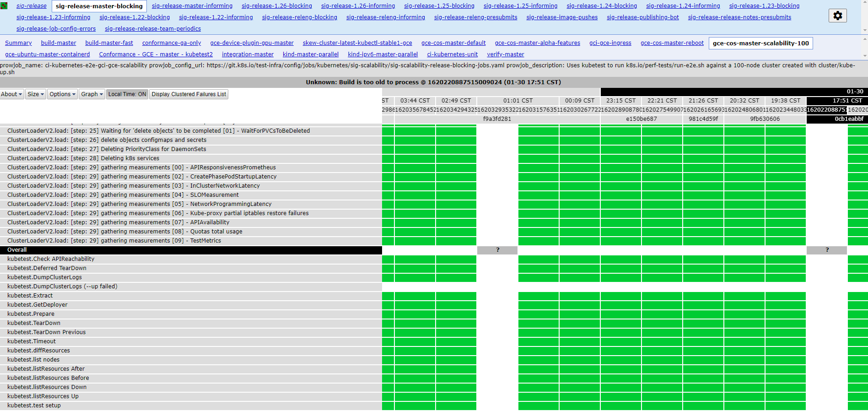Open the settings gear icon
This screenshot has height=411, width=868.
(x=837, y=16)
